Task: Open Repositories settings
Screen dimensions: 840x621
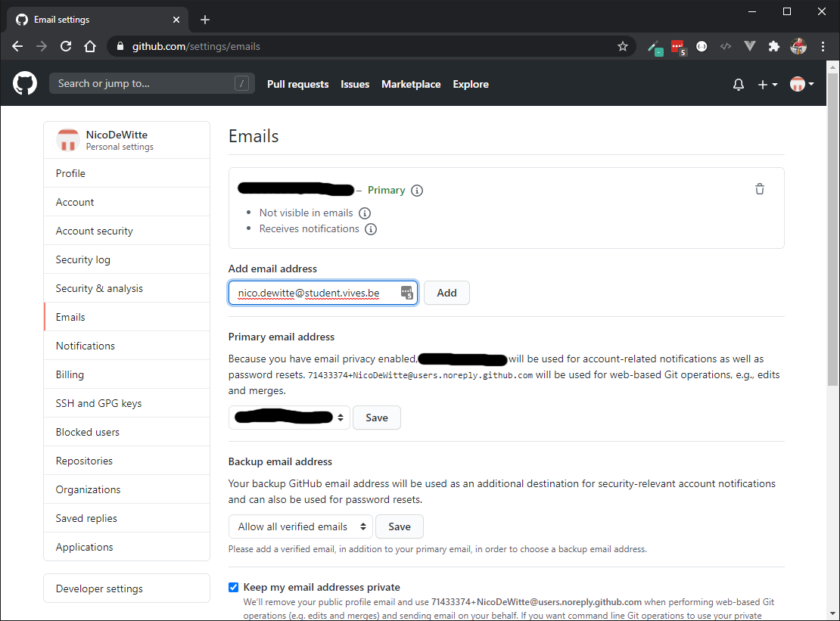Action: [x=127, y=461]
